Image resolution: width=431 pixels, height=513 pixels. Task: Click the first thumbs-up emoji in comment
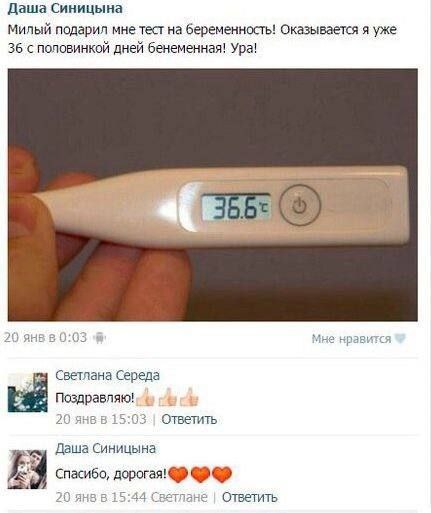click(146, 397)
